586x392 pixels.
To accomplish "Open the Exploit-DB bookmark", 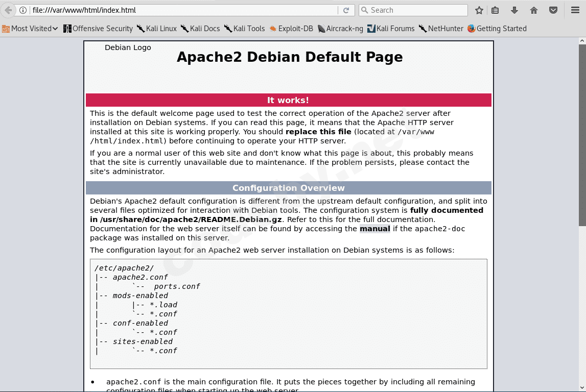I will coord(291,29).
